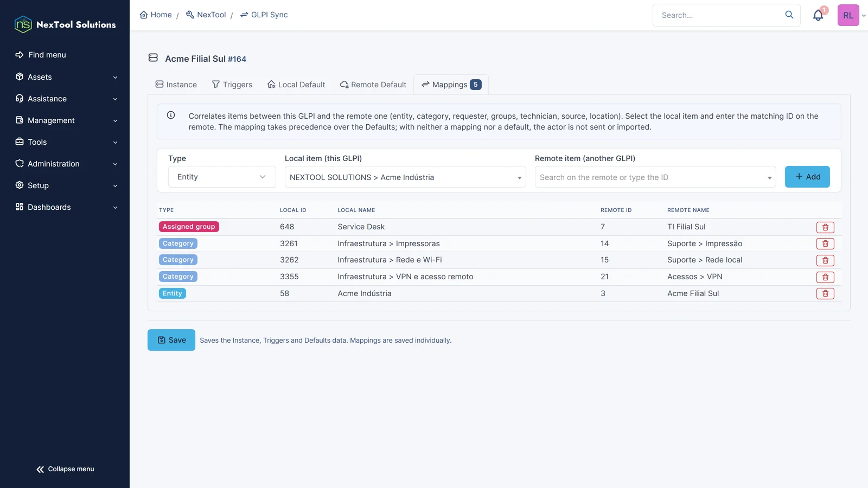
Task: Open the GLPI Sync breadcrumb link
Action: [x=264, y=15]
